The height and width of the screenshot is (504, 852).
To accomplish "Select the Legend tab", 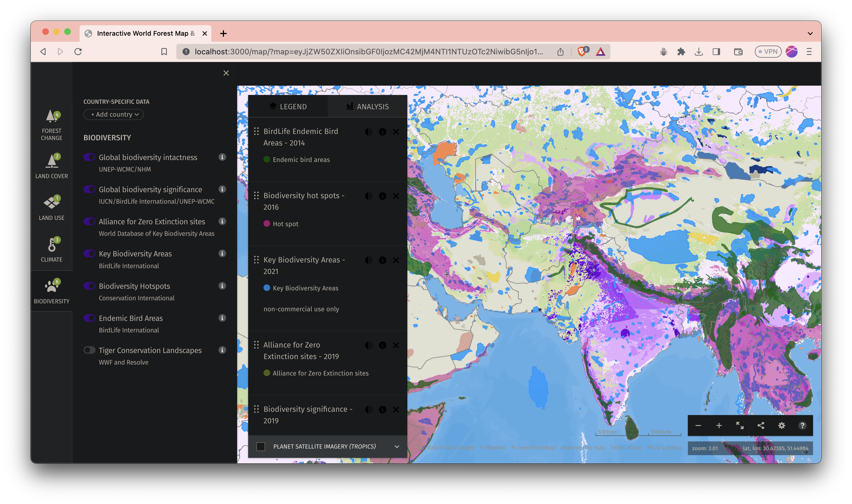I will click(288, 107).
